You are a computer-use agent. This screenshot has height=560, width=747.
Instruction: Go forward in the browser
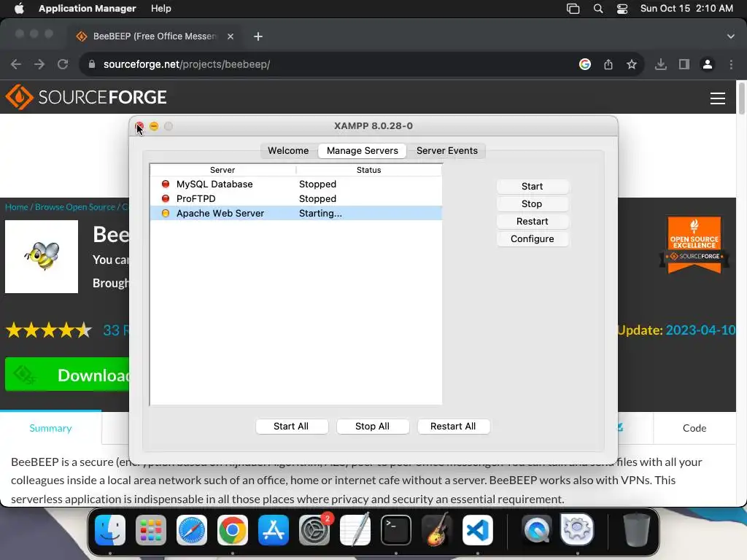click(39, 64)
